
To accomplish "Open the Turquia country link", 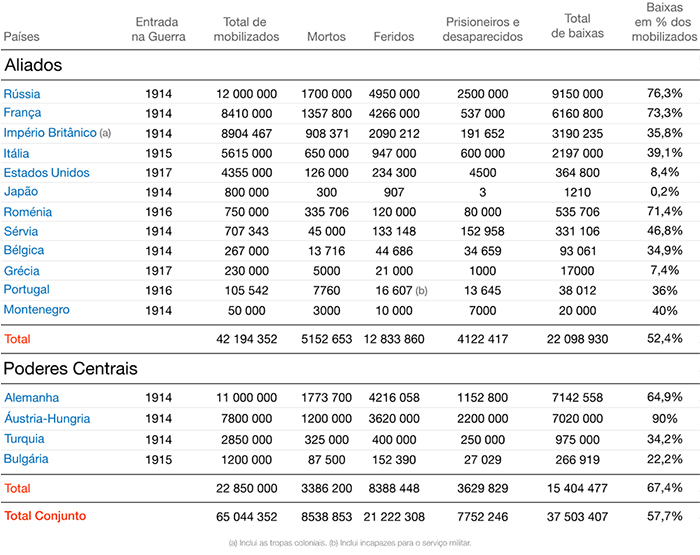I will 27,438.
